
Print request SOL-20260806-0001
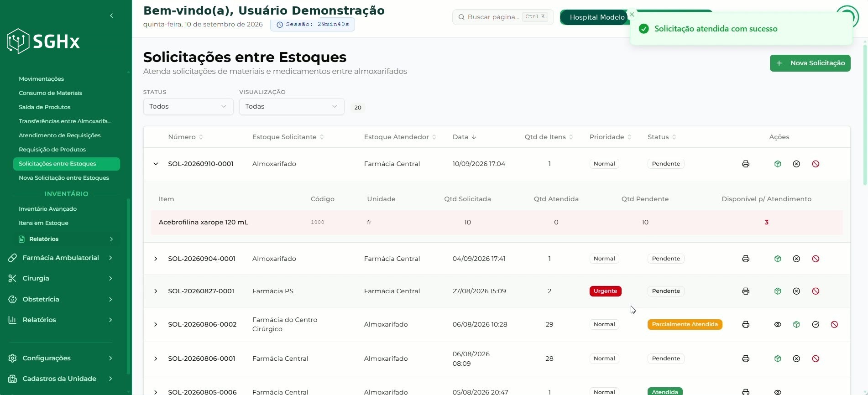[746, 359]
